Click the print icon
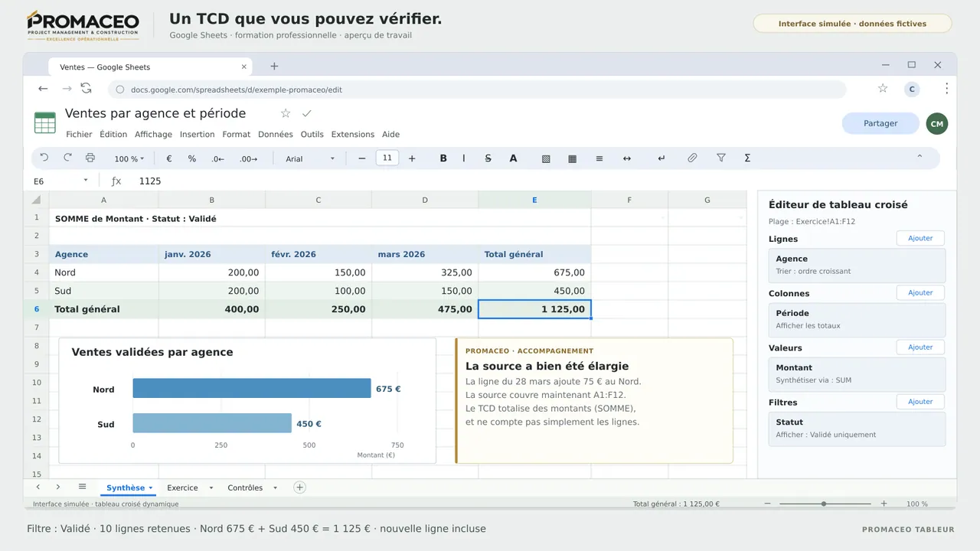The height and width of the screenshot is (551, 980). point(90,158)
